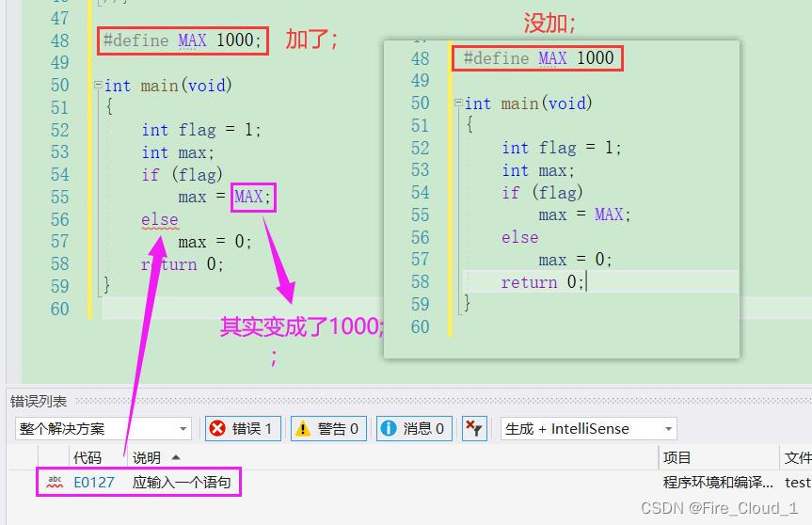Screen dimensions: 812x525
Task: Click 'max = 0;' line in right editor
Action: point(575,260)
